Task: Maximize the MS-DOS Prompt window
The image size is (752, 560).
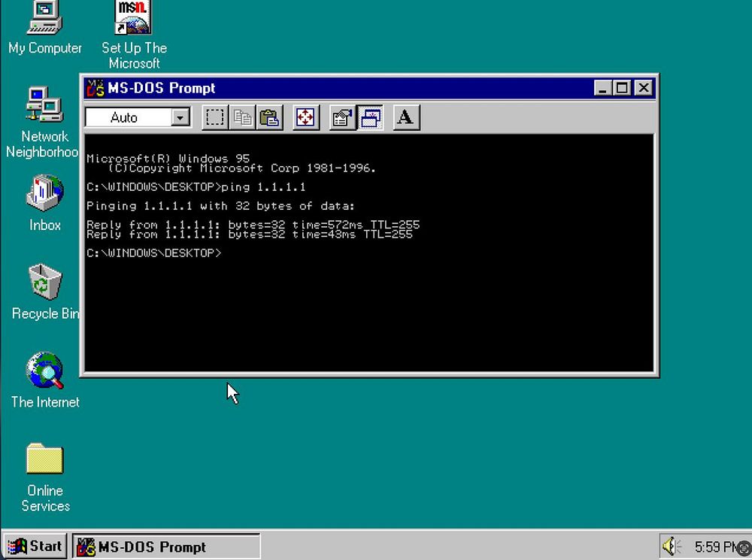Action: coord(622,88)
